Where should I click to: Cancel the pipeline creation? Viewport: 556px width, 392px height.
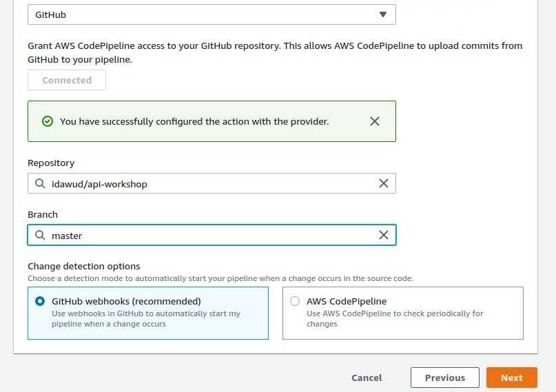367,378
